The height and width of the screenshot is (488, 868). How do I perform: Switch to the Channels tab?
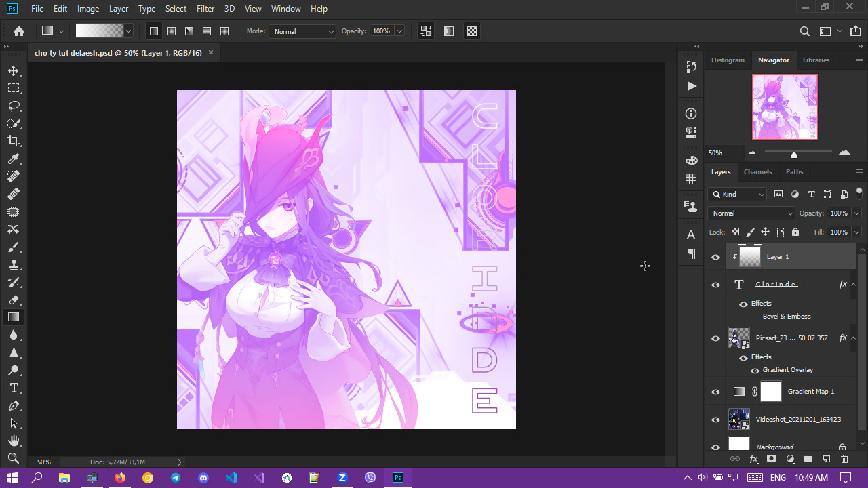pos(757,172)
